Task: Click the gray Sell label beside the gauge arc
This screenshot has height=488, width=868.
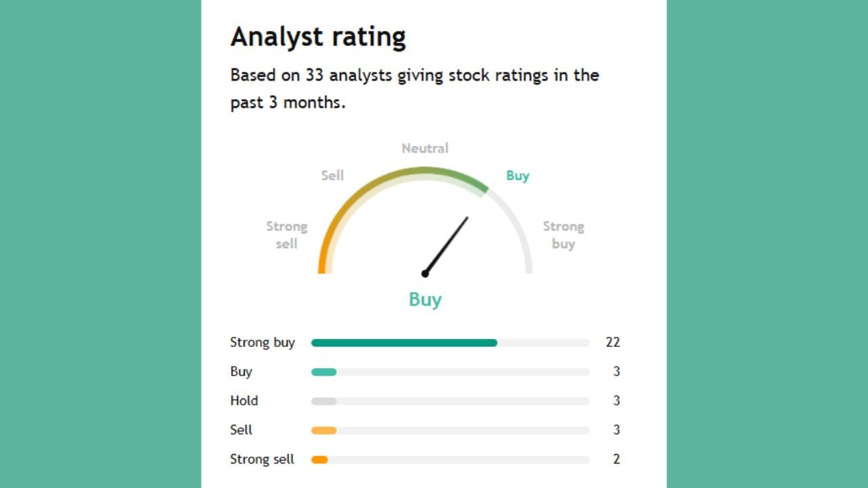Action: (x=332, y=176)
